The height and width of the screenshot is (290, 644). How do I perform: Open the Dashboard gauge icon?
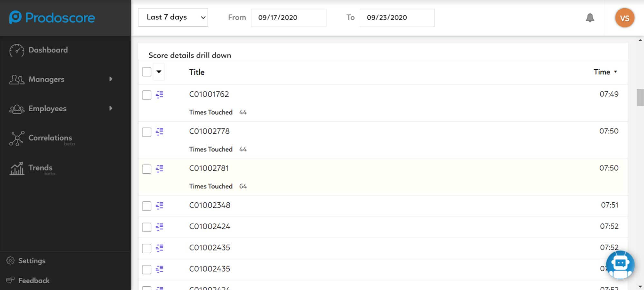17,50
